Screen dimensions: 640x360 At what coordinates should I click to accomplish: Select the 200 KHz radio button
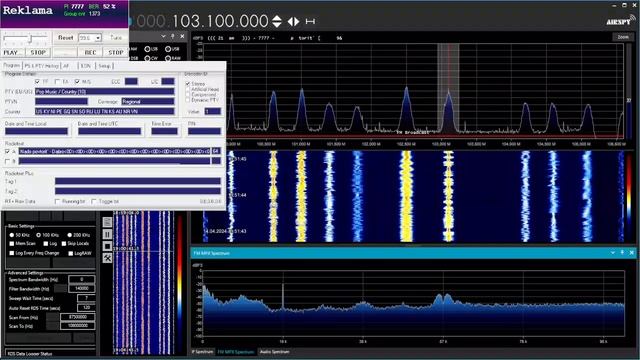point(69,235)
